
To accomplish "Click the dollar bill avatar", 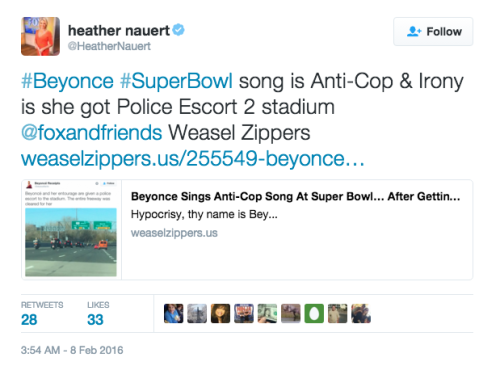I will click(x=267, y=313).
